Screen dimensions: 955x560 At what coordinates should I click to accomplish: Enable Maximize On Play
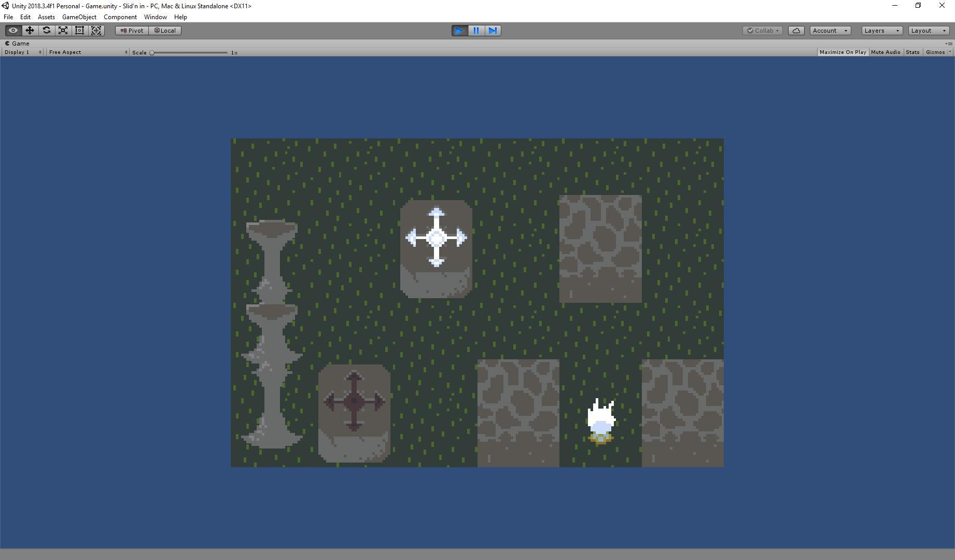pos(842,52)
